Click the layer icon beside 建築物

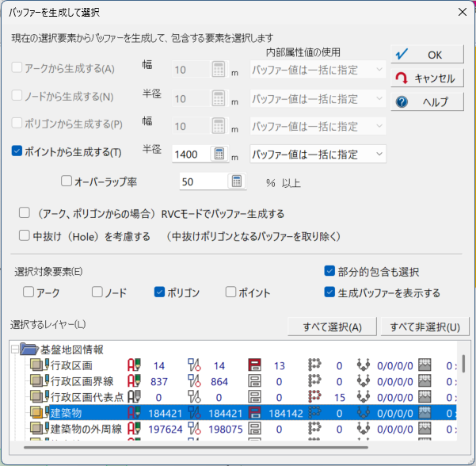[x=40, y=413]
